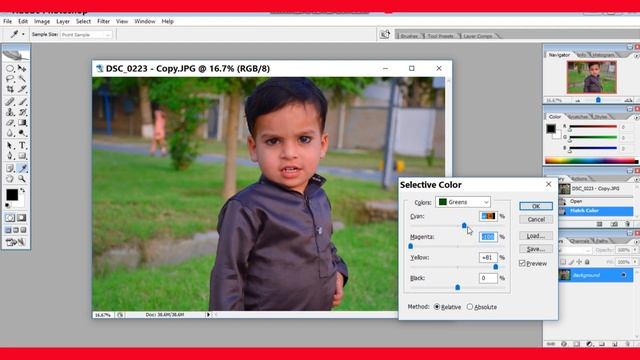Open the layer Fill slider arrow
Image resolution: width=640 pixels, height=360 pixels.
(635, 262)
